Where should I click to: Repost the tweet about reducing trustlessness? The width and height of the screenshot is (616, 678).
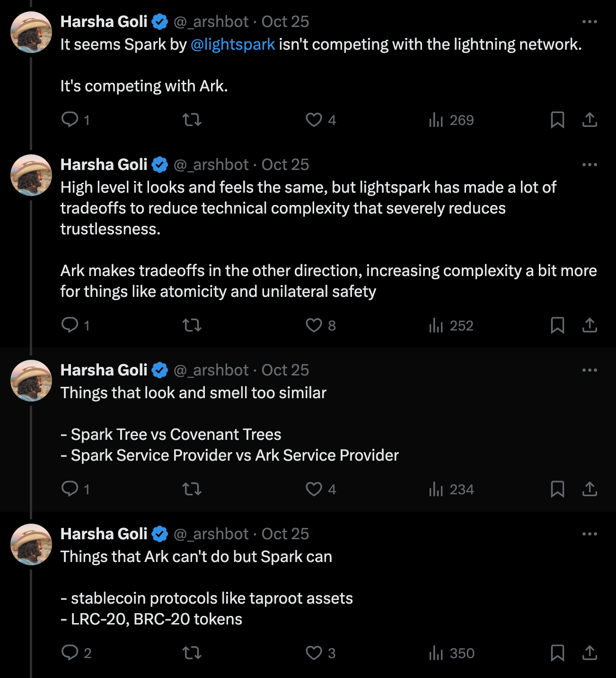tap(192, 325)
